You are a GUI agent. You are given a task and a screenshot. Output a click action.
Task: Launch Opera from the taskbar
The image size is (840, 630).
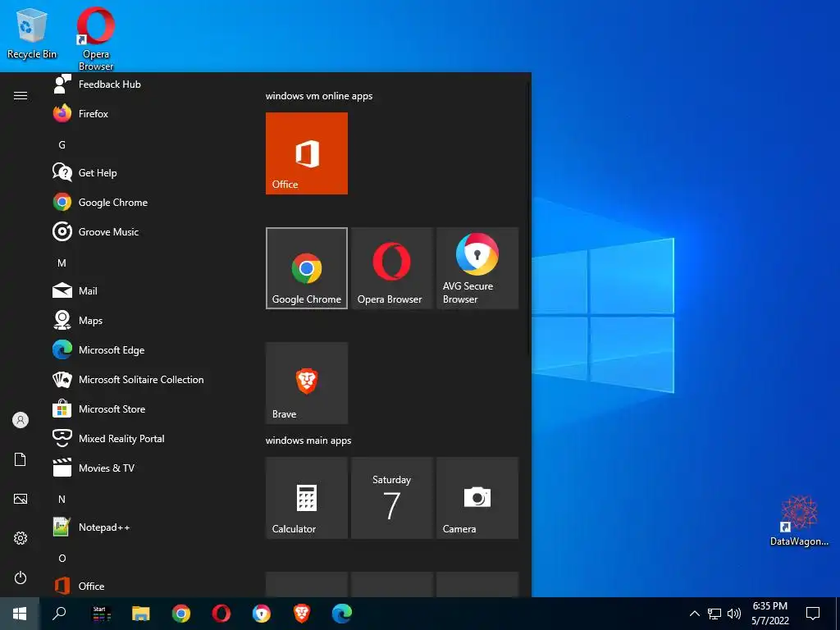click(x=221, y=614)
